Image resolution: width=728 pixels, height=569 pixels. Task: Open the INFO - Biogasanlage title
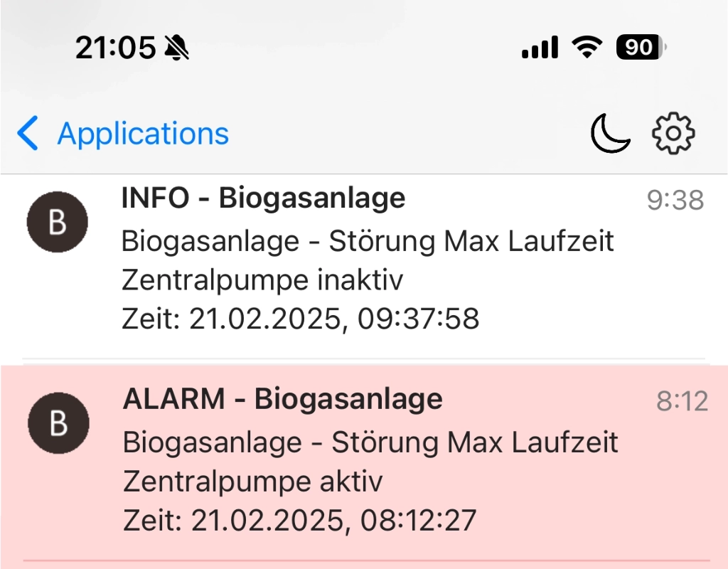tap(263, 198)
